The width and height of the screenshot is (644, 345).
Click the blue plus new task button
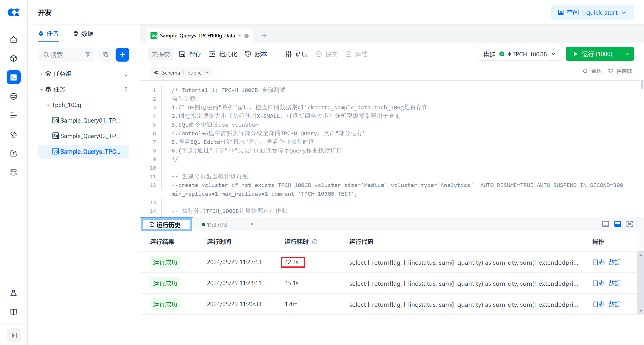click(122, 54)
